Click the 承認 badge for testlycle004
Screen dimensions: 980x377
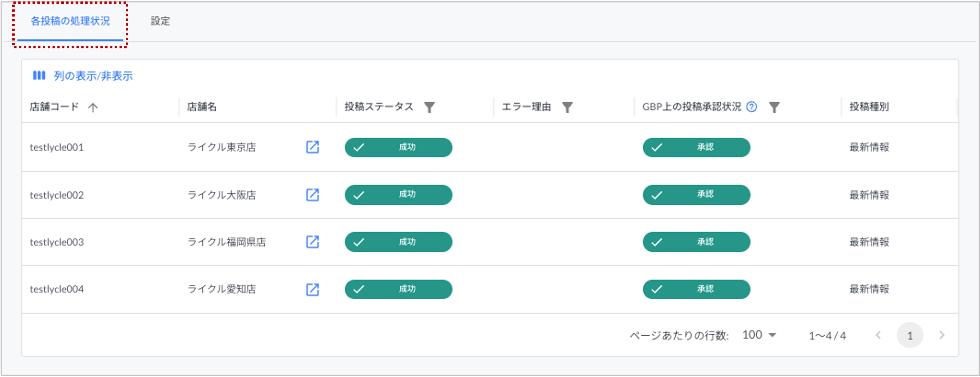(x=696, y=289)
